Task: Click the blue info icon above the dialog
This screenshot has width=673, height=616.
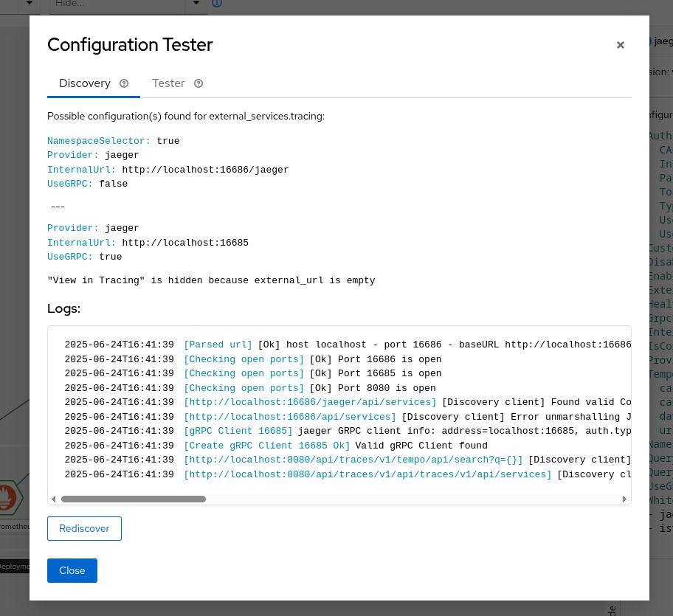Action: pos(216,3)
